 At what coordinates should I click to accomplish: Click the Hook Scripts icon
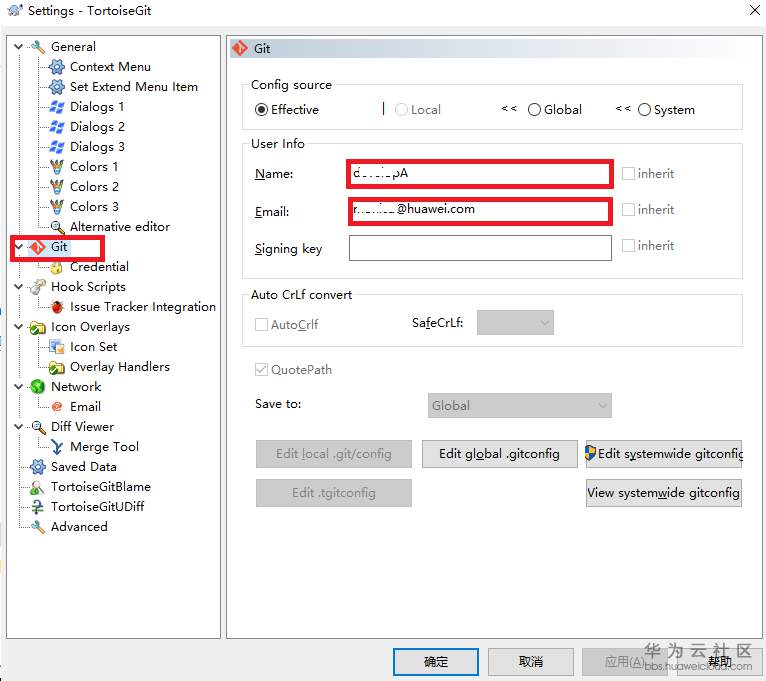[x=38, y=287]
